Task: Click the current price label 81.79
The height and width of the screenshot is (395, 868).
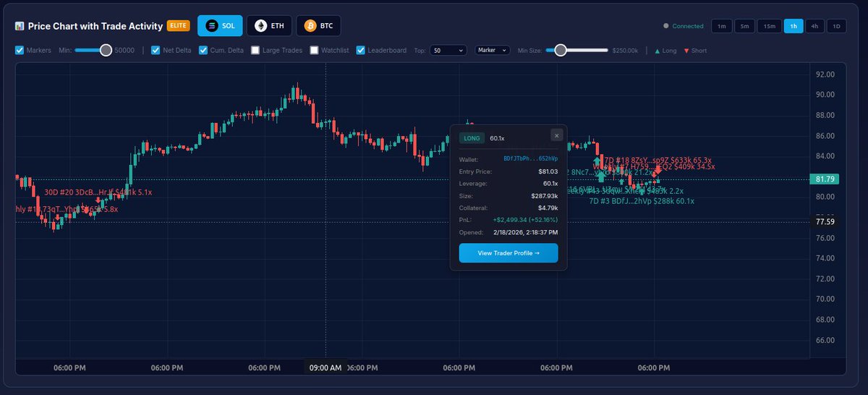Action: [x=825, y=179]
